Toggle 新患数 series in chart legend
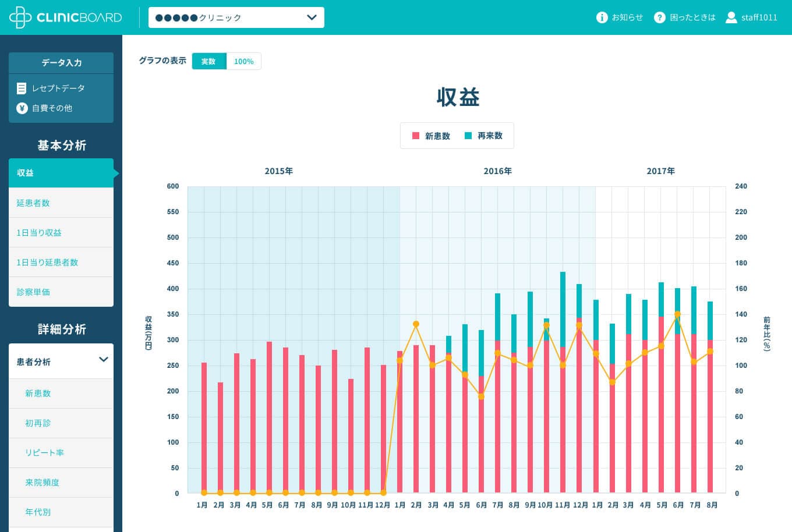The width and height of the screenshot is (792, 532). [x=432, y=136]
